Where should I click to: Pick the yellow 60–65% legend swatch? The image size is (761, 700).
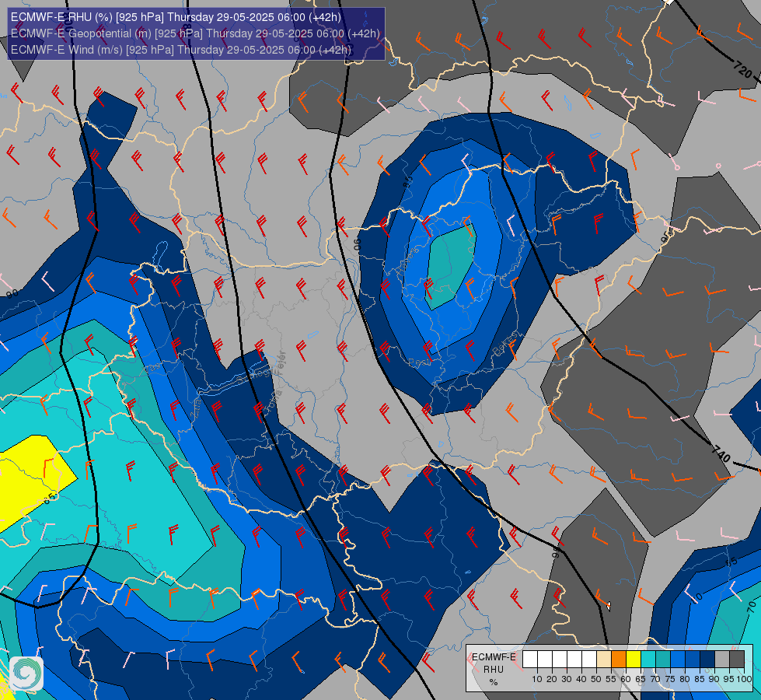pos(634,660)
